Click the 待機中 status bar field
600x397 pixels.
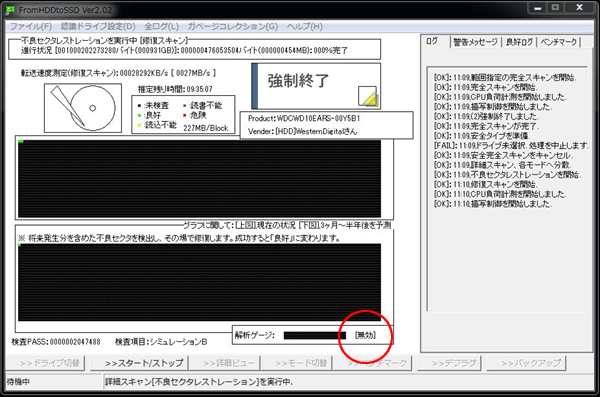54,382
